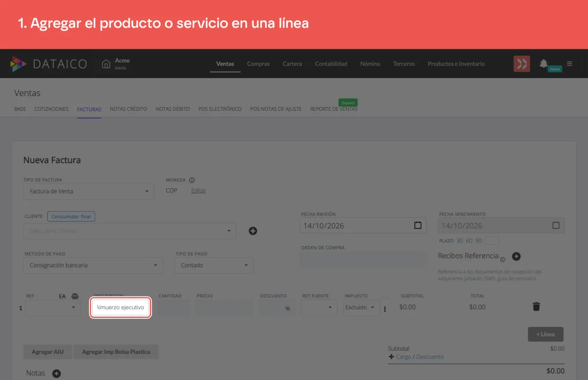Add a Recibos Referencia plus icon
The height and width of the screenshot is (380, 588).
pyautogui.click(x=516, y=256)
